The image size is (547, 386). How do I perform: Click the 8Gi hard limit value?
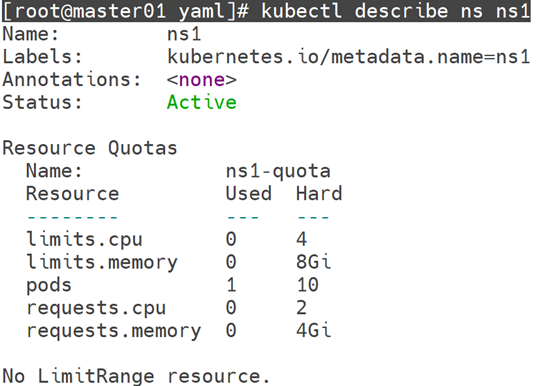tap(313, 262)
